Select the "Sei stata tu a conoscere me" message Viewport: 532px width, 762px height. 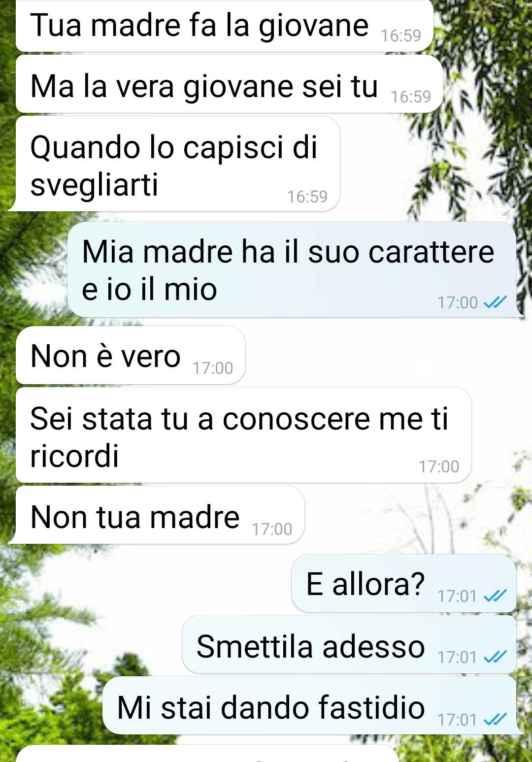tap(243, 435)
